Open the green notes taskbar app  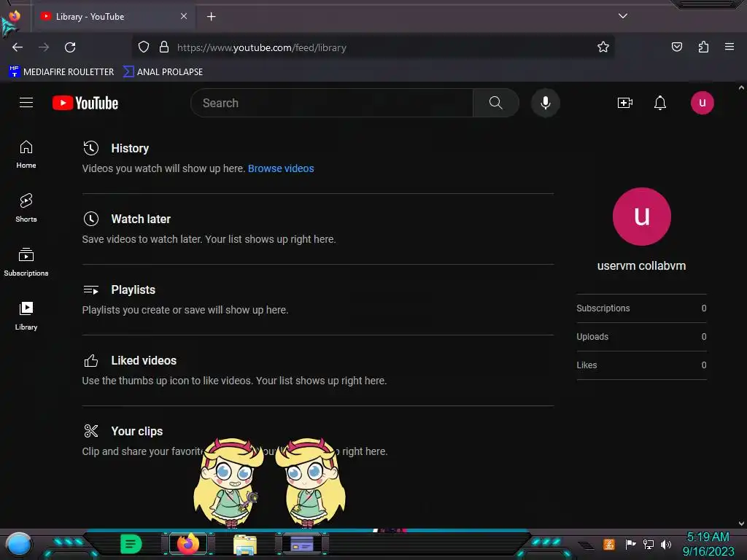[x=131, y=544]
